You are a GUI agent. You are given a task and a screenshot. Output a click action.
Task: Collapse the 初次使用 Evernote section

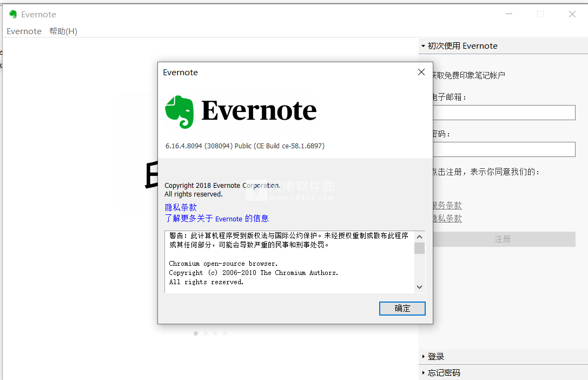coord(503,46)
